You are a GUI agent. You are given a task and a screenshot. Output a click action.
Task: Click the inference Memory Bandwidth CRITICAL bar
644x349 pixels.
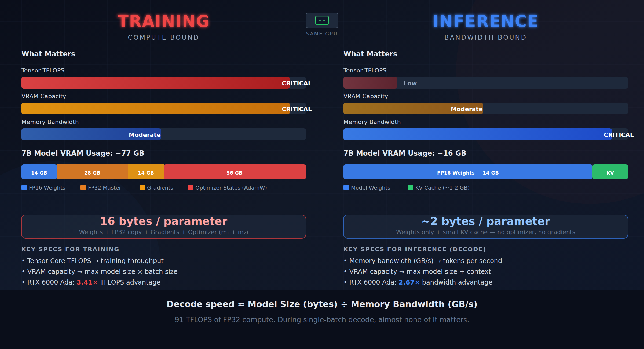tap(478, 134)
